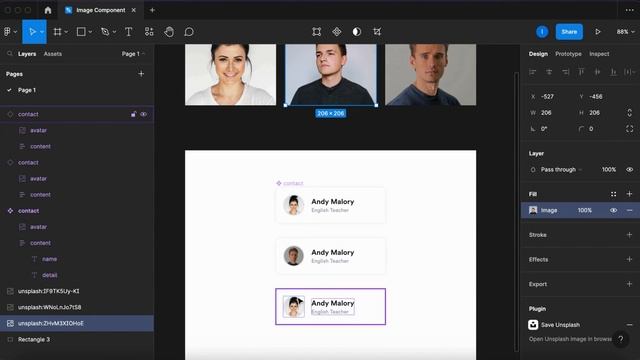Screen dimensions: 640x360
Task: Open a new tab with plus icon
Action: pyautogui.click(x=152, y=10)
